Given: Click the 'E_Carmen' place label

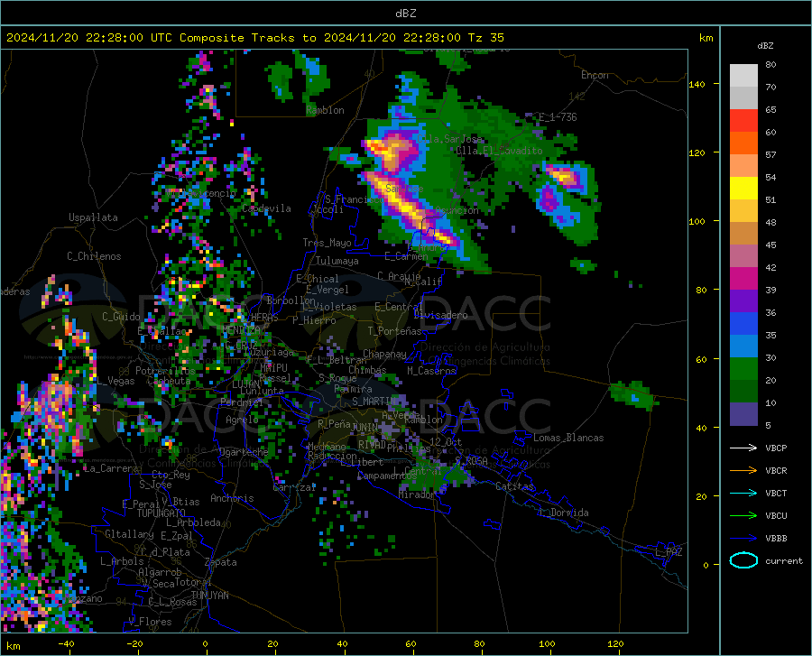Looking at the screenshot, I should [x=406, y=256].
